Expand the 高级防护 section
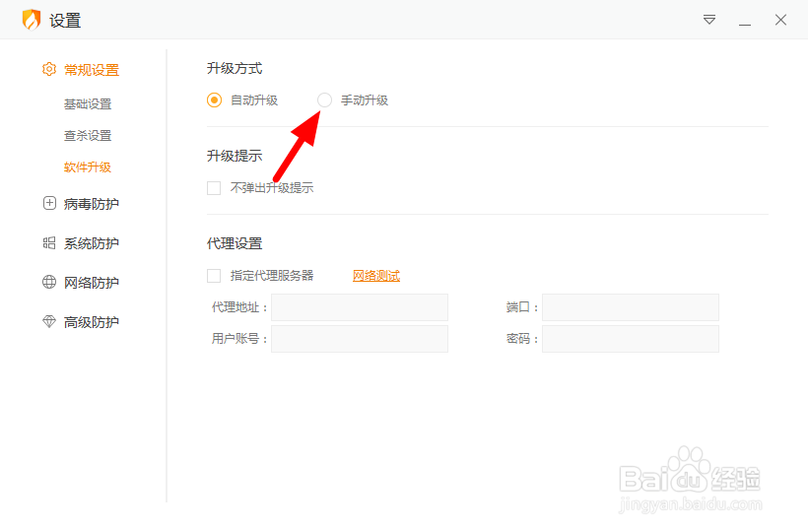The width and height of the screenshot is (808, 532). (x=92, y=322)
